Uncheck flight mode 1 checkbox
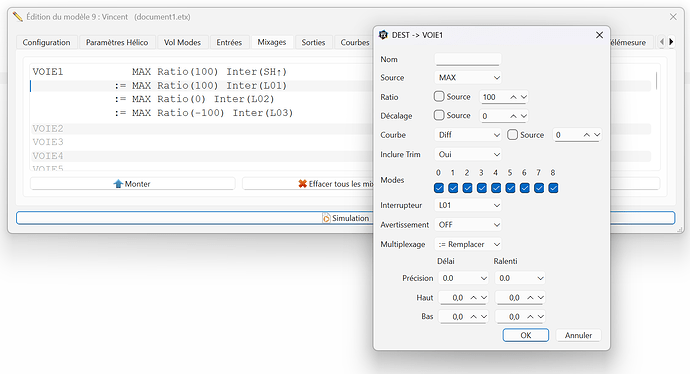The image size is (690, 374). coord(453,188)
